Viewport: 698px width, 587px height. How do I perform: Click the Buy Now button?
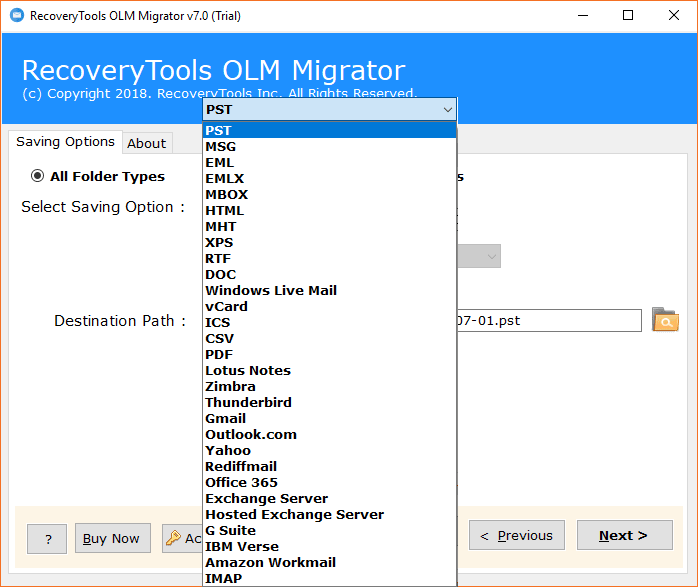coord(113,538)
